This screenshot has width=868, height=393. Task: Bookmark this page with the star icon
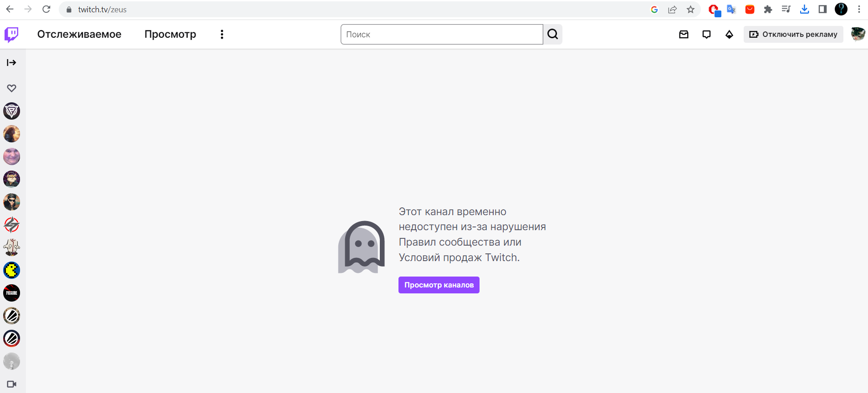[691, 10]
